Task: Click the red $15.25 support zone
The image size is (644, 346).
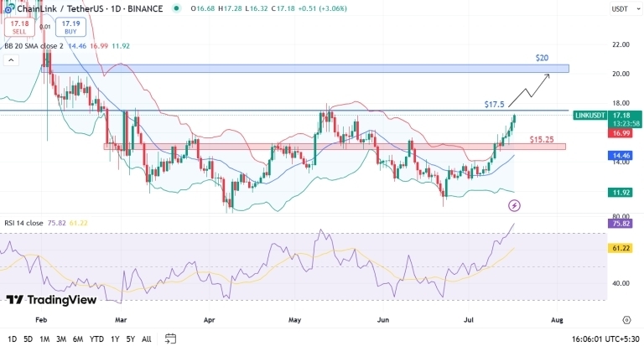Action: coord(335,147)
